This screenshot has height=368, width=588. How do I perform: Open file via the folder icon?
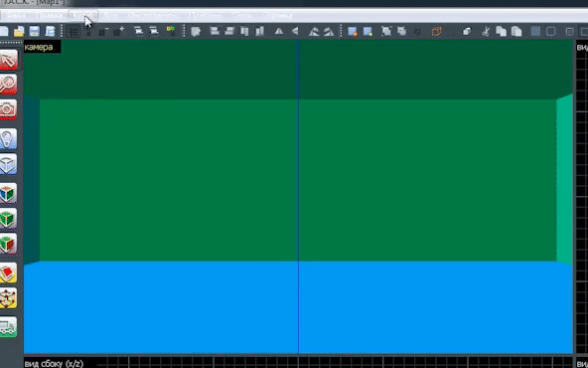tap(19, 31)
